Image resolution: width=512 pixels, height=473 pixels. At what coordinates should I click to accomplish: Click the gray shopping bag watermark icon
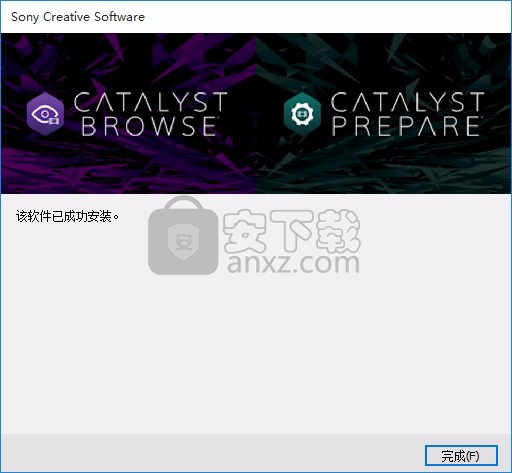(183, 236)
